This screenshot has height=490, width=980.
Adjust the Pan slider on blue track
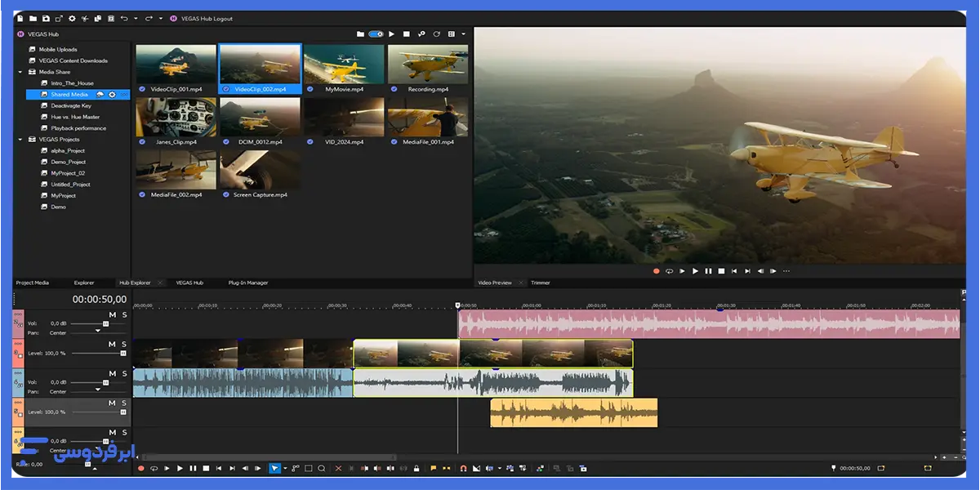coord(99,391)
